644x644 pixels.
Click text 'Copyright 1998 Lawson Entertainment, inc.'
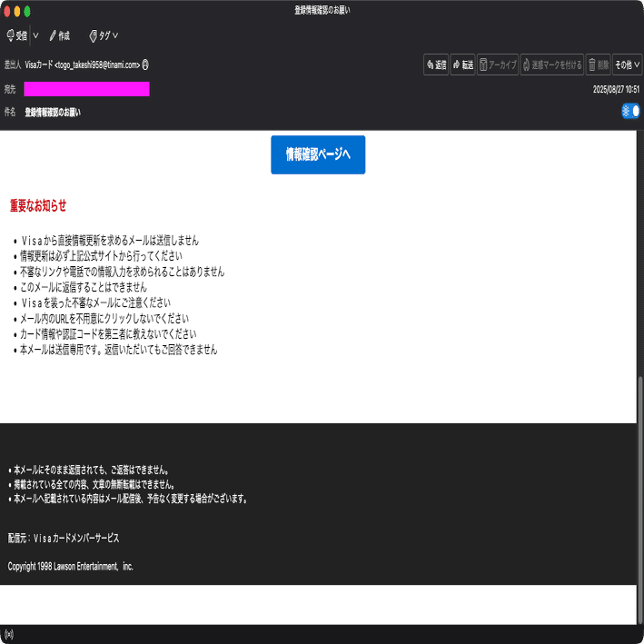(x=71, y=567)
